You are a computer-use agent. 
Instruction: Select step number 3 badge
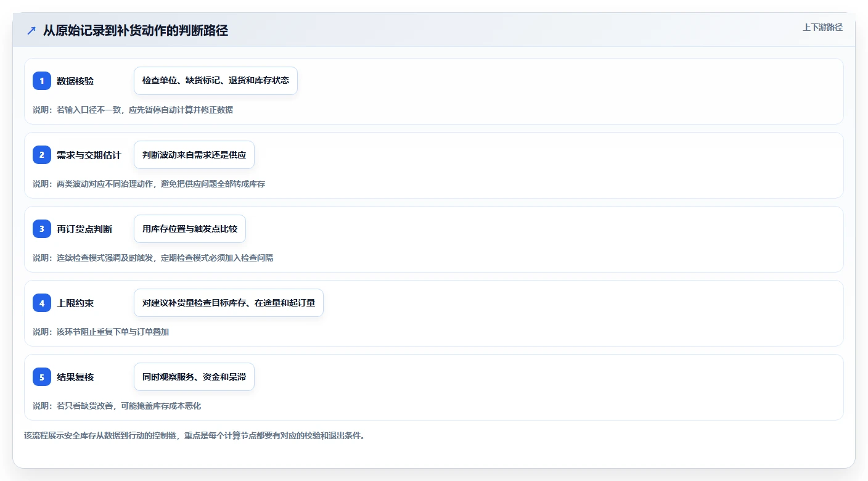pos(42,229)
